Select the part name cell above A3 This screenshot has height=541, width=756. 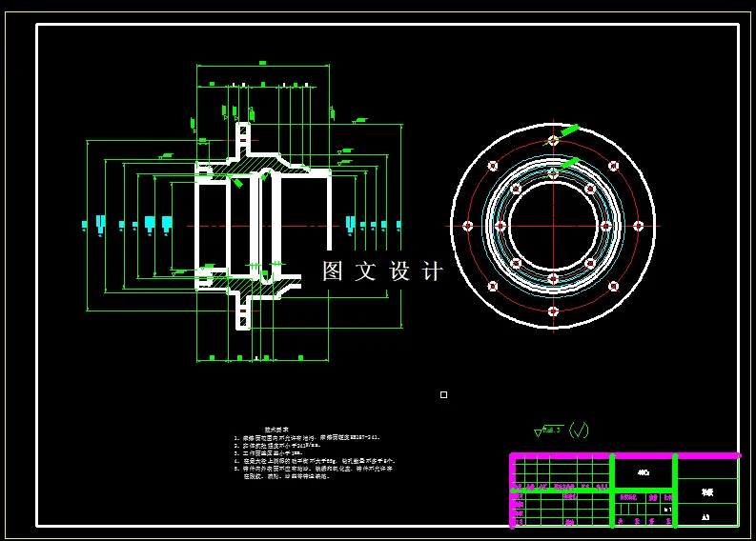click(x=706, y=491)
